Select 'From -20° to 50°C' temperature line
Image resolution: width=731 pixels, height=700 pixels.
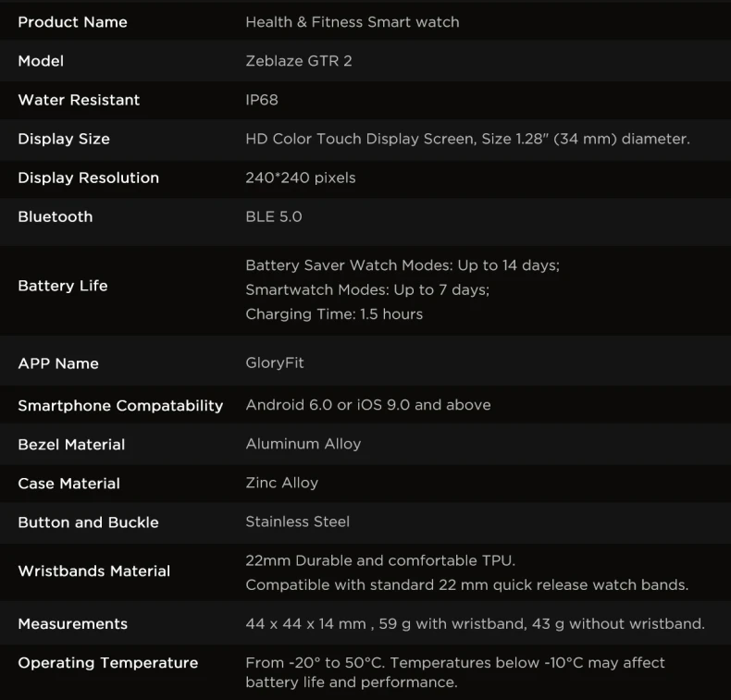[x=455, y=663]
